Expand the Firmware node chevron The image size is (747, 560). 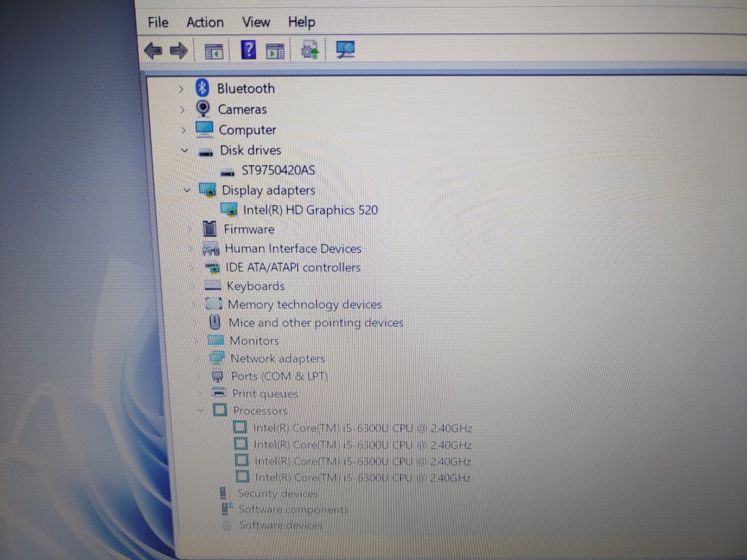coord(190,229)
